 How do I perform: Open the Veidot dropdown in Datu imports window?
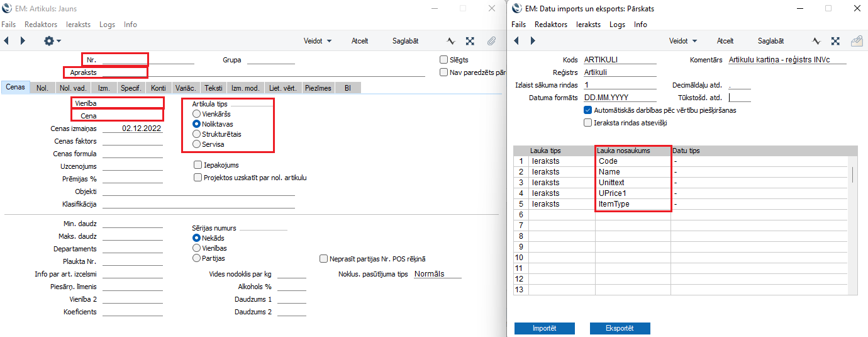(x=682, y=41)
